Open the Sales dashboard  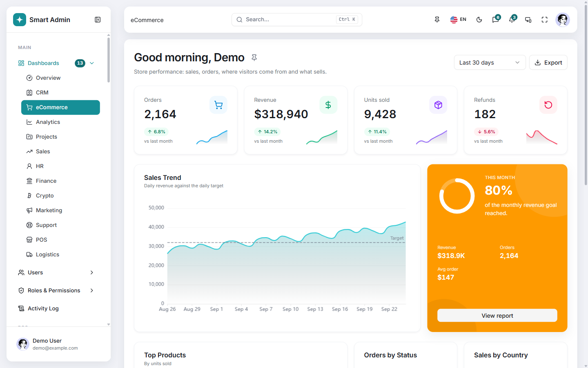click(x=60, y=151)
